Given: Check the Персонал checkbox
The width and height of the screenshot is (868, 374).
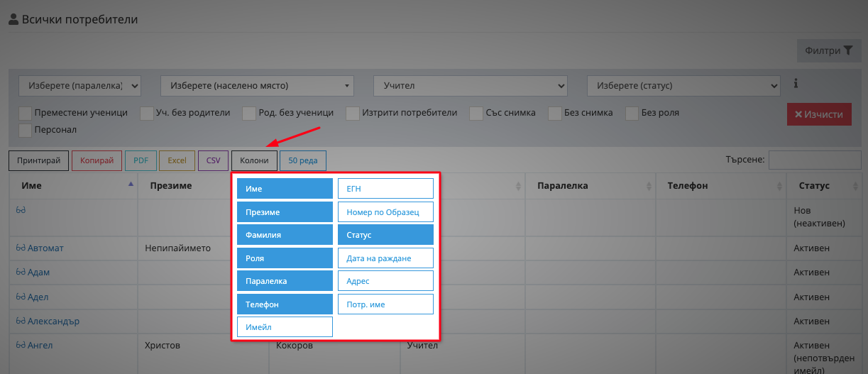Looking at the screenshot, I should point(26,130).
